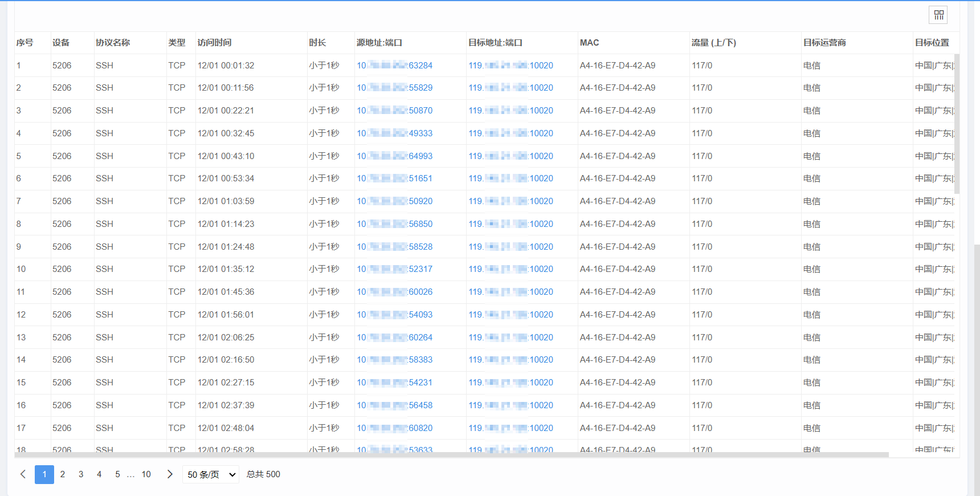
Task: Click the 源地址:端口 column header
Action: tap(379, 43)
